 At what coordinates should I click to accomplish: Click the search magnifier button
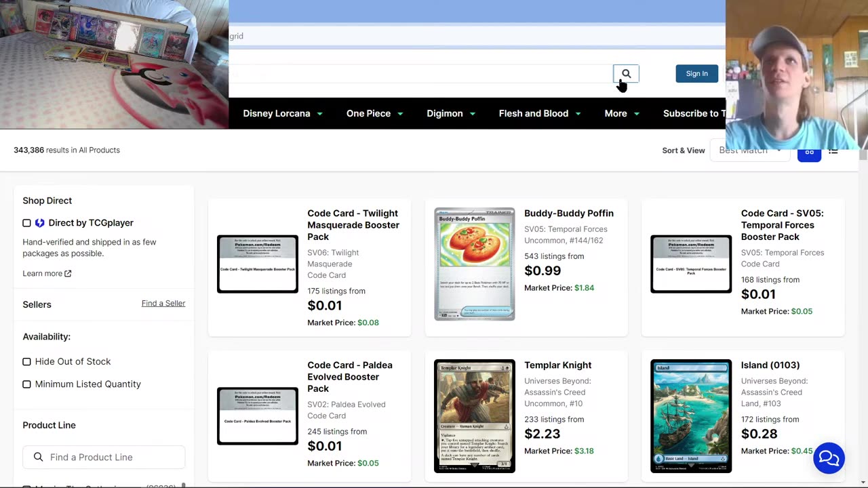pos(626,73)
